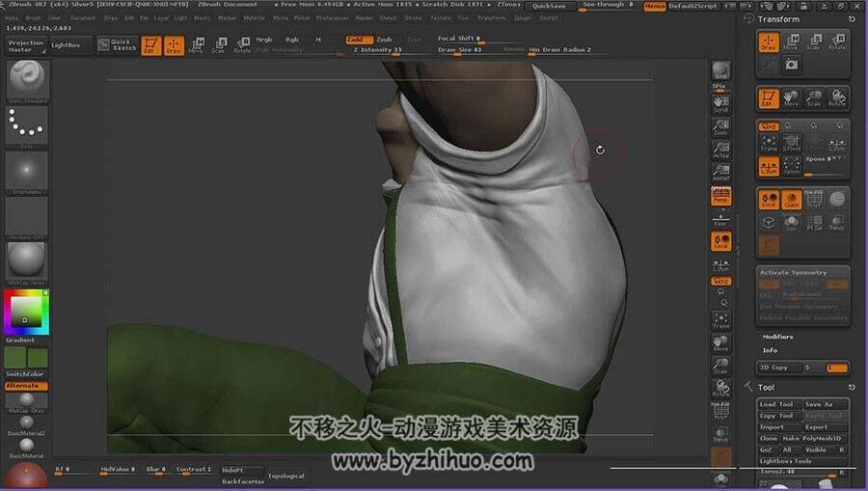The image size is (868, 491).
Task: Expand the Modifiers section
Action: [777, 337]
